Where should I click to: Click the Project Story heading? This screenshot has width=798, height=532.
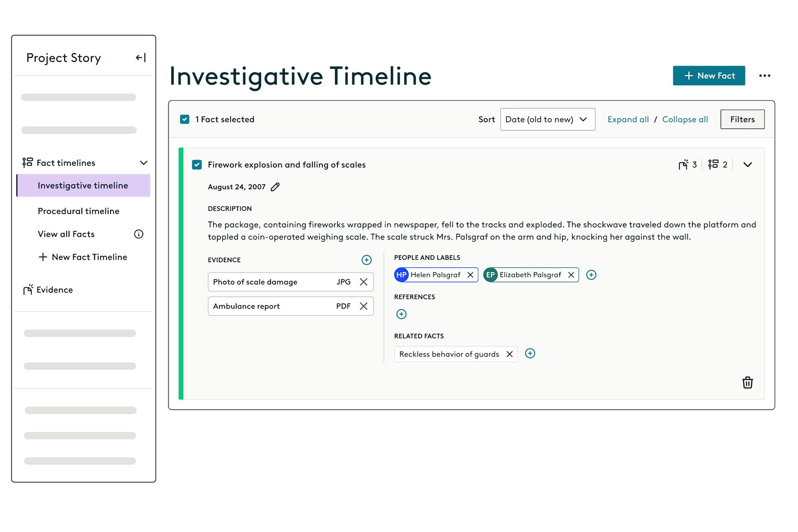(63, 58)
